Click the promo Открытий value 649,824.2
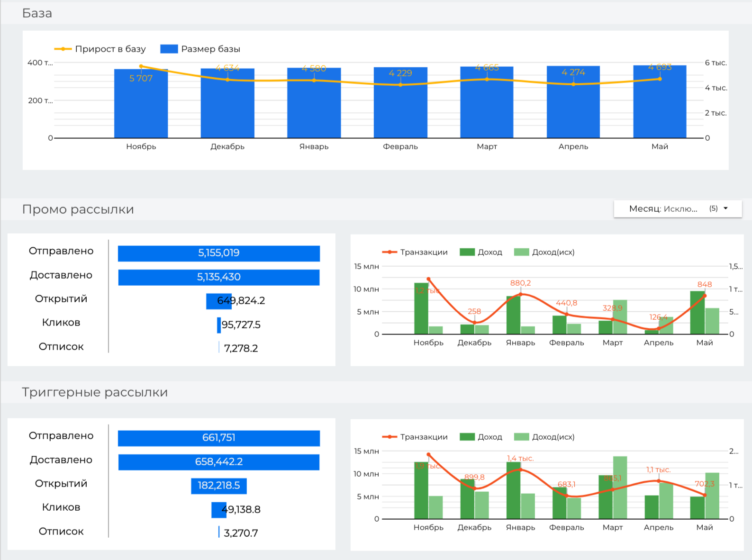The height and width of the screenshot is (560, 752). tap(241, 301)
